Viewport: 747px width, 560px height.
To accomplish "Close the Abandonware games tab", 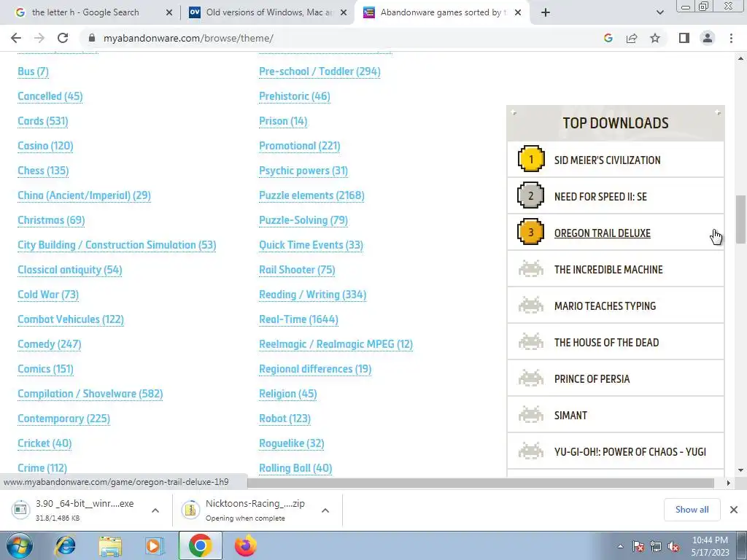I will (518, 12).
